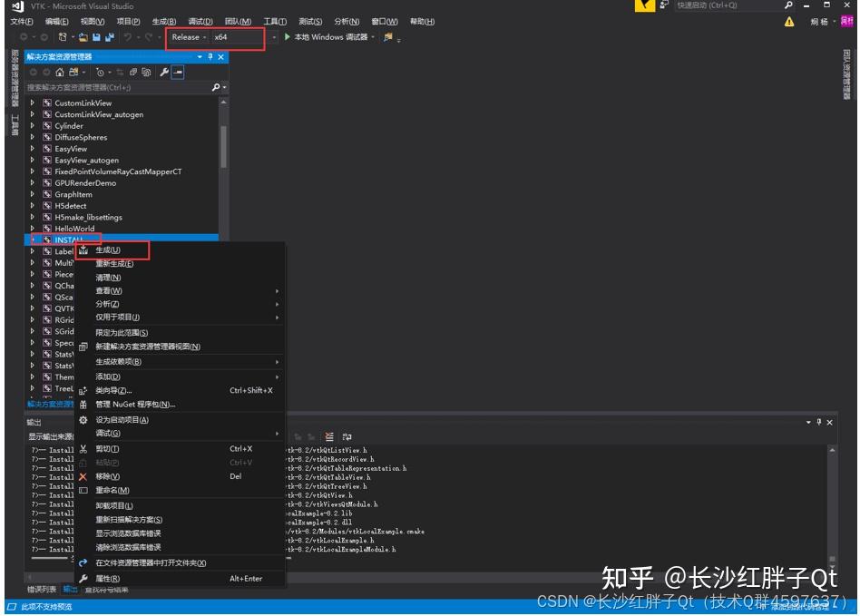This screenshot has height=616, width=860.
Task: Click the 快速启动 search box
Action: [x=726, y=6]
